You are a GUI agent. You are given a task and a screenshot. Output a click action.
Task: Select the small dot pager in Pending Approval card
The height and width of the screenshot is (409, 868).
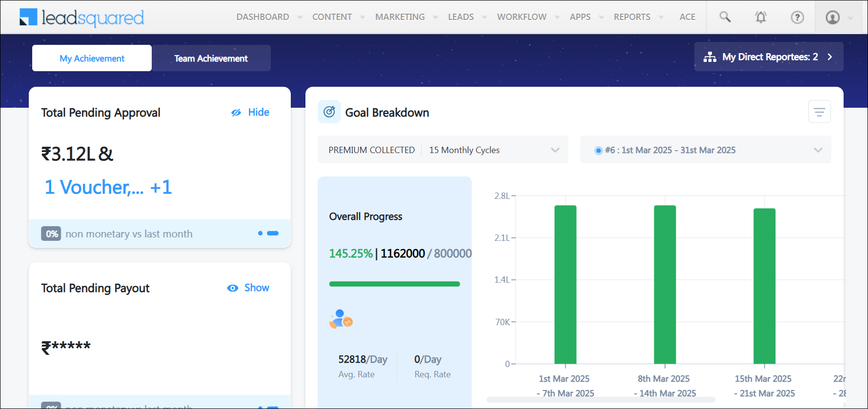click(260, 233)
